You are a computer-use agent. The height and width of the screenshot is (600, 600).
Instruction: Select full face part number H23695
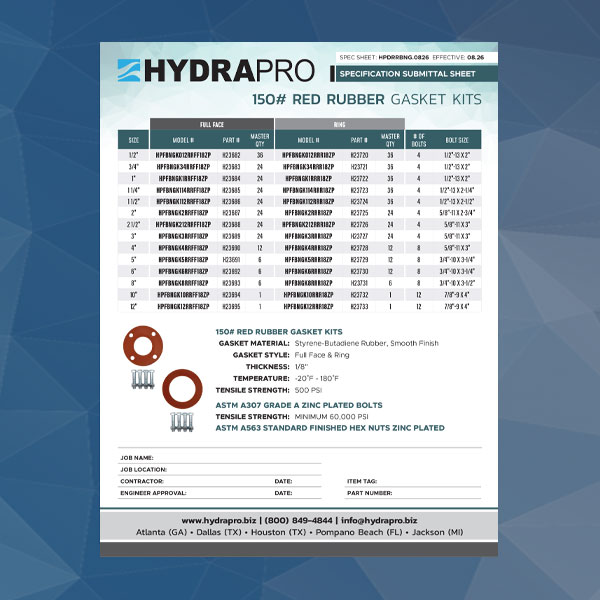[231, 307]
